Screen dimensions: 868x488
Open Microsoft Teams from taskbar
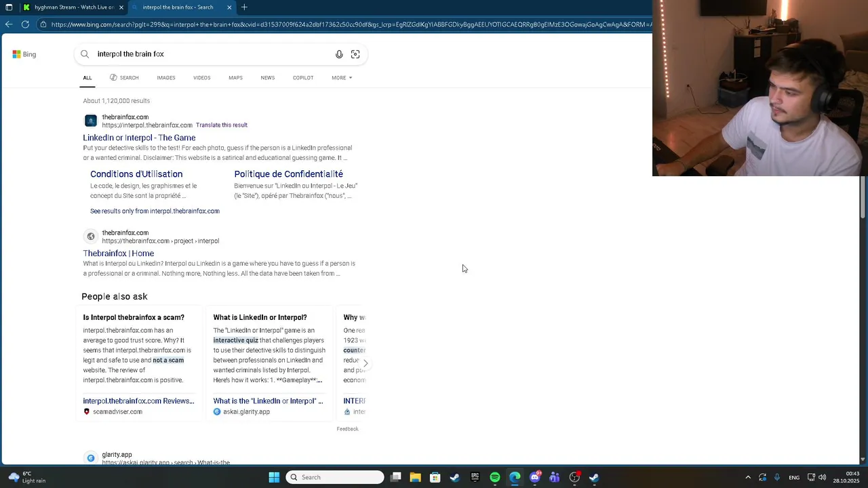click(555, 477)
